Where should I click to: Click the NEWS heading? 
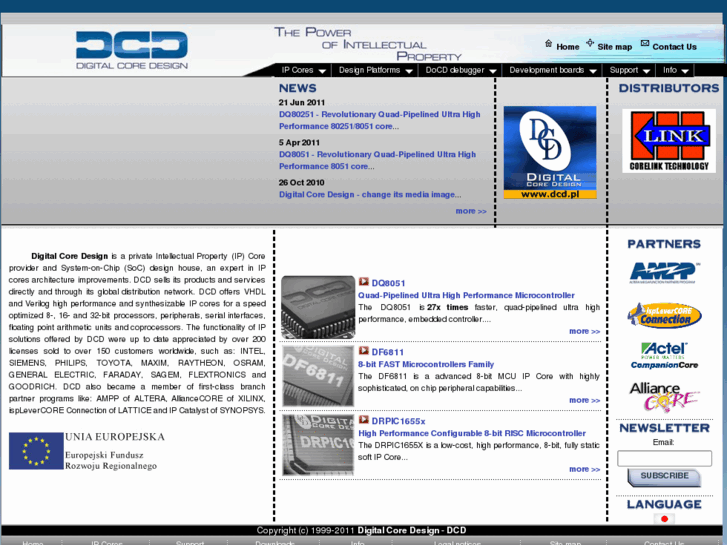[x=298, y=88]
